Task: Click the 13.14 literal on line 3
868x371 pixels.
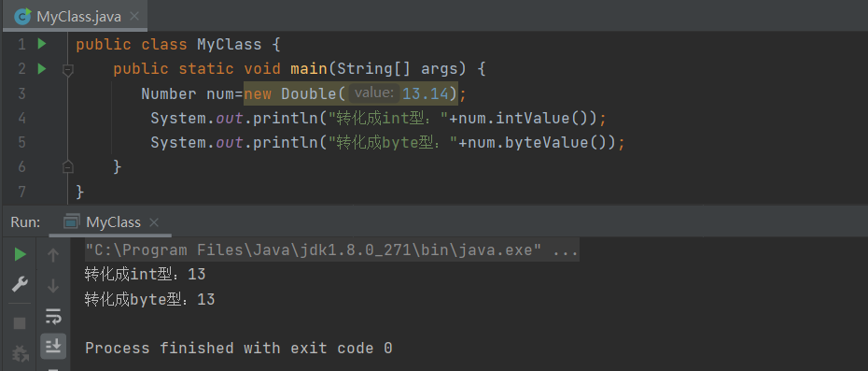Action: pos(426,93)
